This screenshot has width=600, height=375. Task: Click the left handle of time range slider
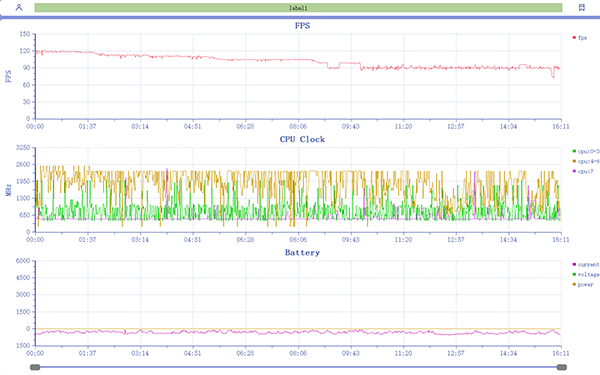(x=35, y=367)
